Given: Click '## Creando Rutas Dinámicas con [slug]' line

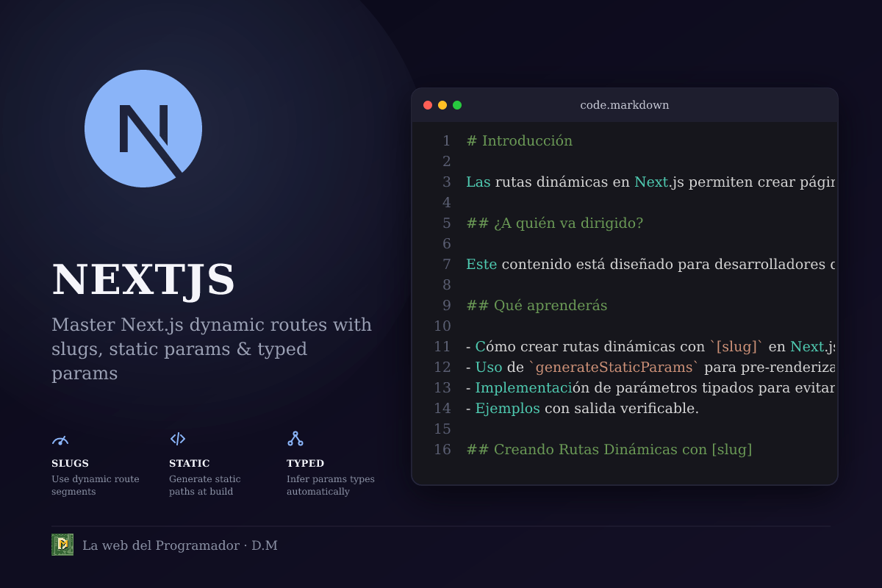Looking at the screenshot, I should pos(609,449).
